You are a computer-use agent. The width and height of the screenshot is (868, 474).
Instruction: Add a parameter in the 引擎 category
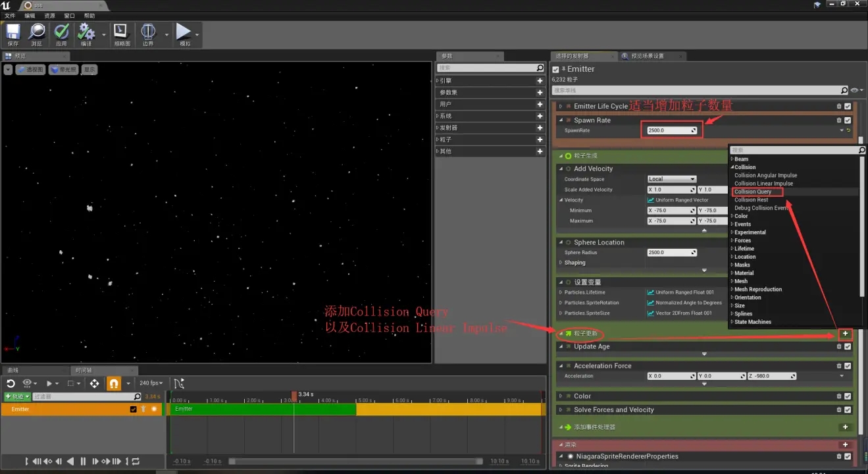click(x=540, y=81)
